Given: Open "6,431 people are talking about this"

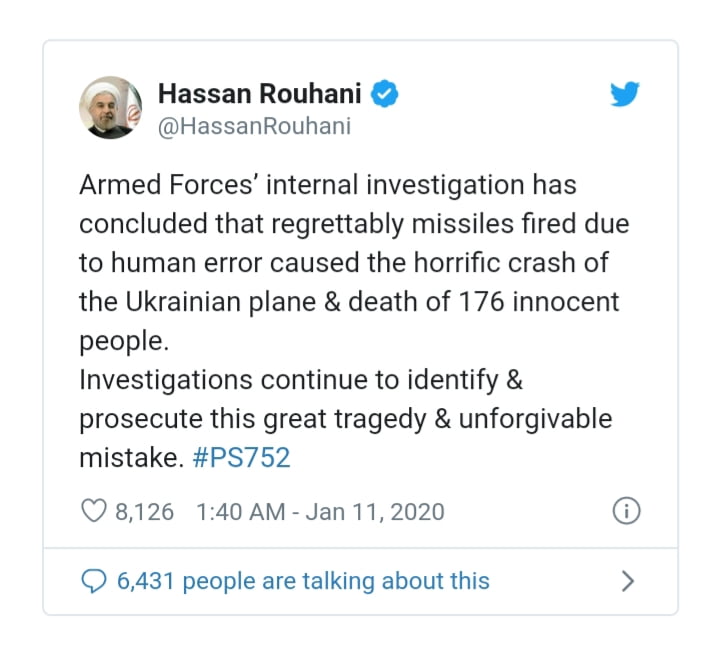Looking at the screenshot, I should tap(303, 581).
